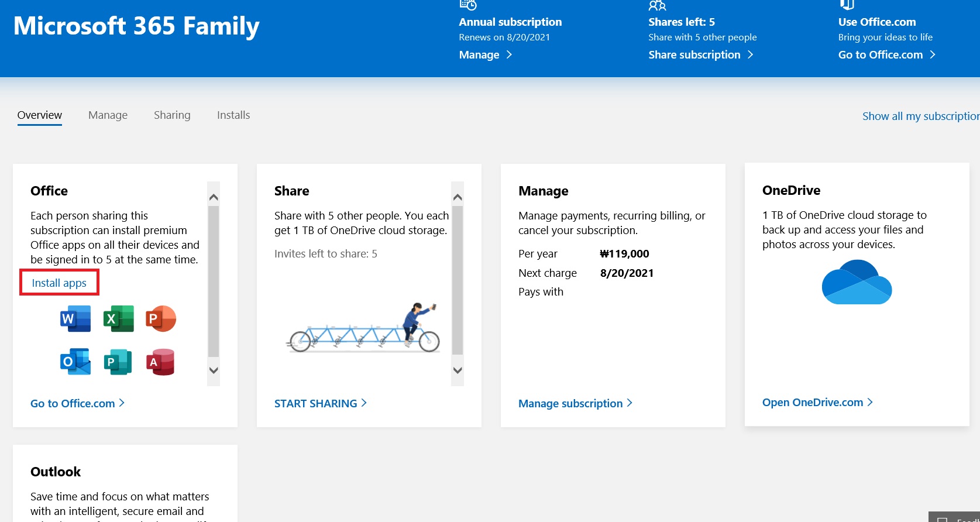This screenshot has height=522, width=980.
Task: Click Office card scroll up arrow
Action: pyautogui.click(x=214, y=197)
